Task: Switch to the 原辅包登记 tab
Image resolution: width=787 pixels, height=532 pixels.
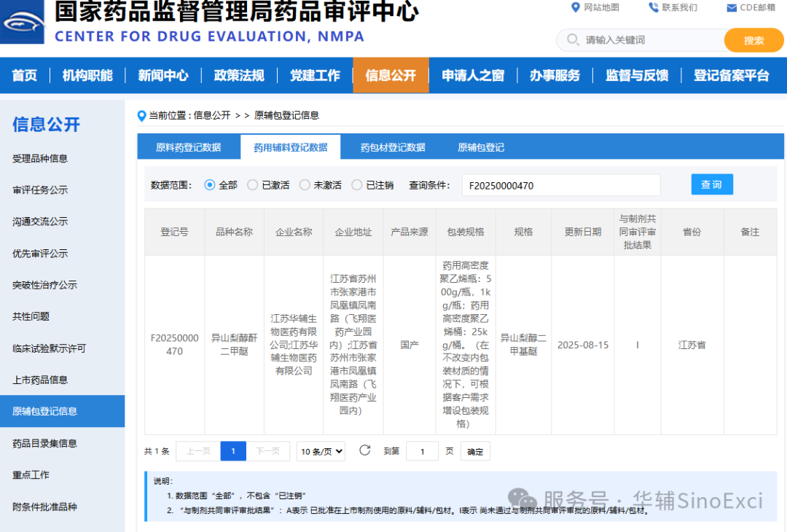Action: [481, 147]
